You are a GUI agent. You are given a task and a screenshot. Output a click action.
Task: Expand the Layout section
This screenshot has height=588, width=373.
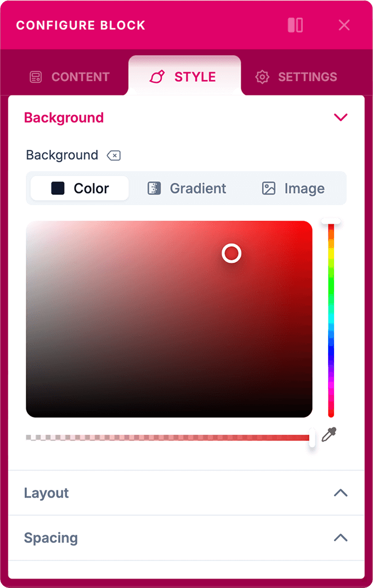341,493
